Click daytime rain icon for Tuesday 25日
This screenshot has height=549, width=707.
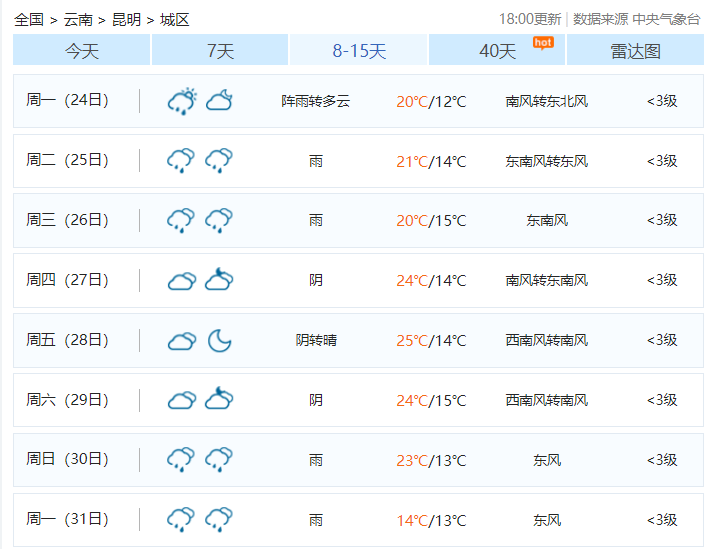pyautogui.click(x=181, y=161)
